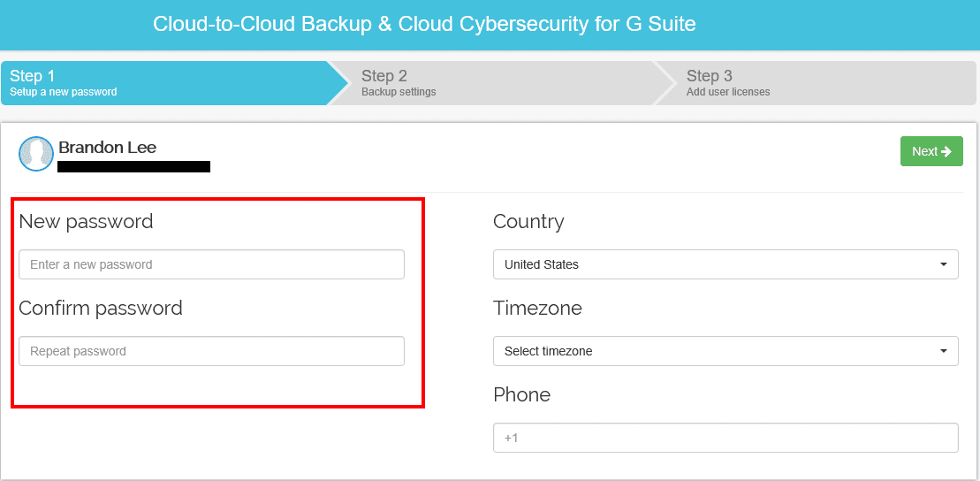Image resolution: width=980 pixels, height=481 pixels.
Task: Click the Cloud-to-Cloud Backup header title
Action: click(424, 24)
